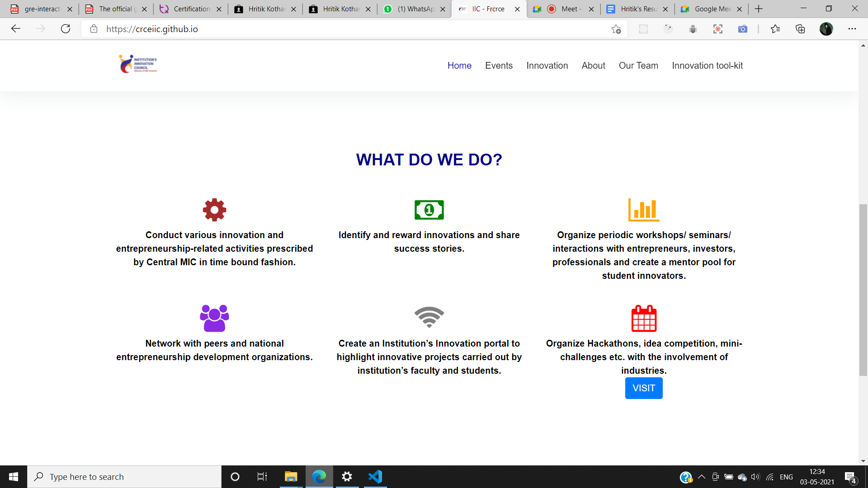Open Edge Settings and more menu
Image resolution: width=868 pixels, height=488 pixels.
[x=852, y=29]
